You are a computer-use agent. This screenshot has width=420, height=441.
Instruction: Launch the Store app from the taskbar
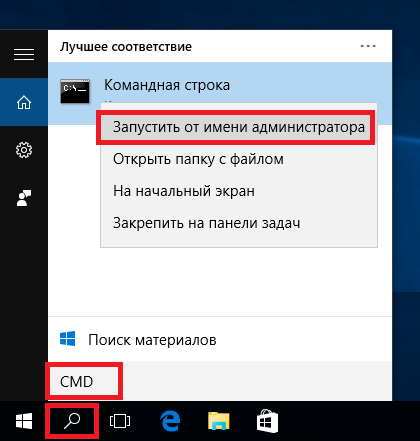pyautogui.click(x=267, y=421)
